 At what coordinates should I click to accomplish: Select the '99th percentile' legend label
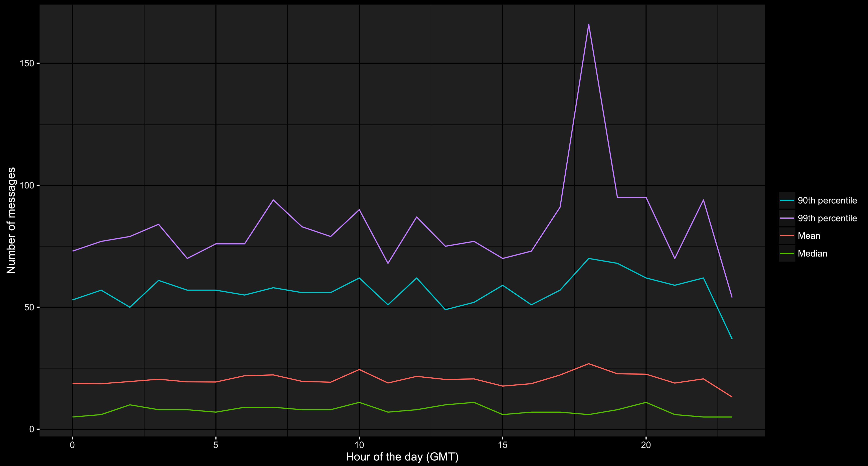(x=827, y=218)
